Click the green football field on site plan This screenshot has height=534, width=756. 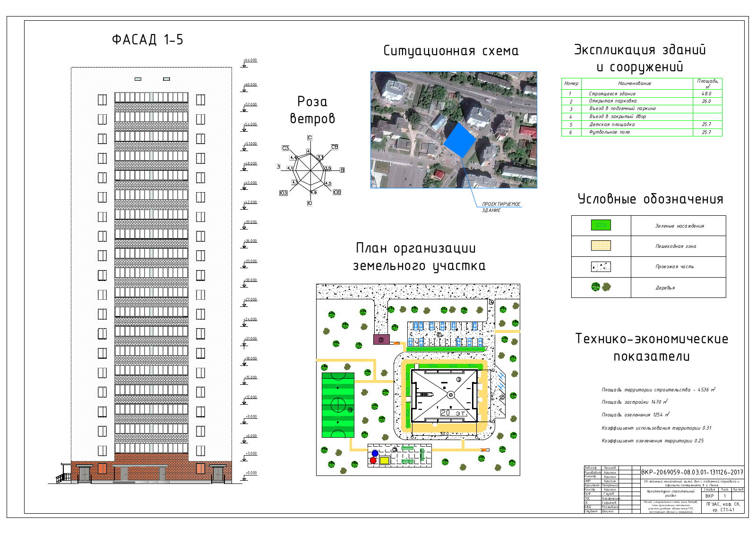(338, 405)
